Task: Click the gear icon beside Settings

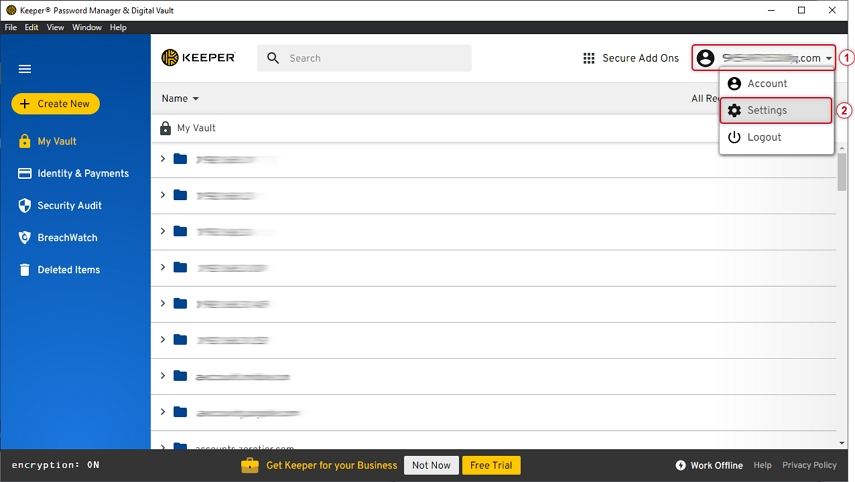Action: (x=734, y=110)
